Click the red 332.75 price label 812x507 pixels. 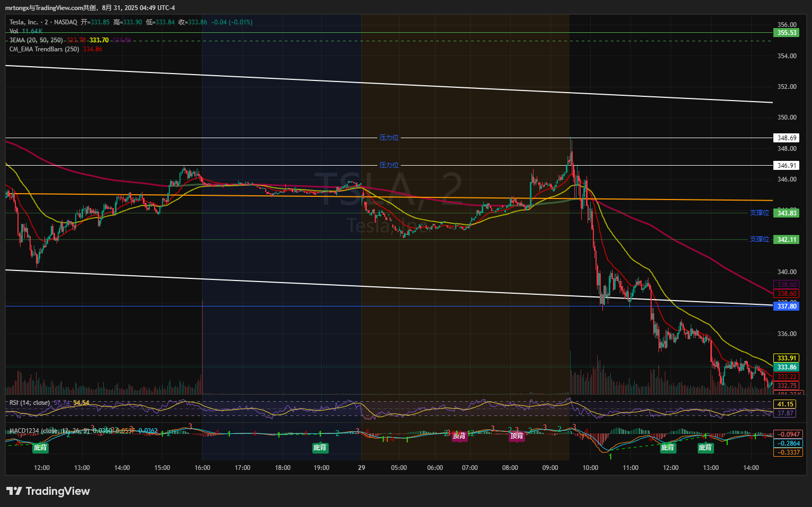pyautogui.click(x=787, y=386)
